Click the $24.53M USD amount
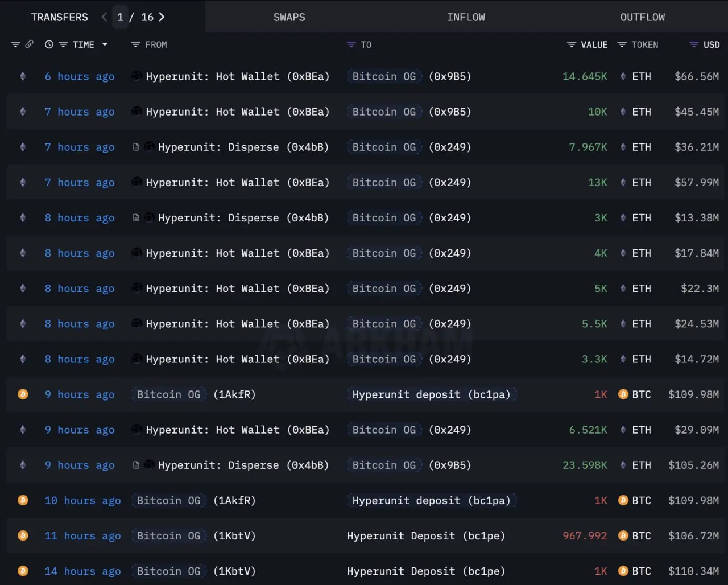 click(x=697, y=324)
